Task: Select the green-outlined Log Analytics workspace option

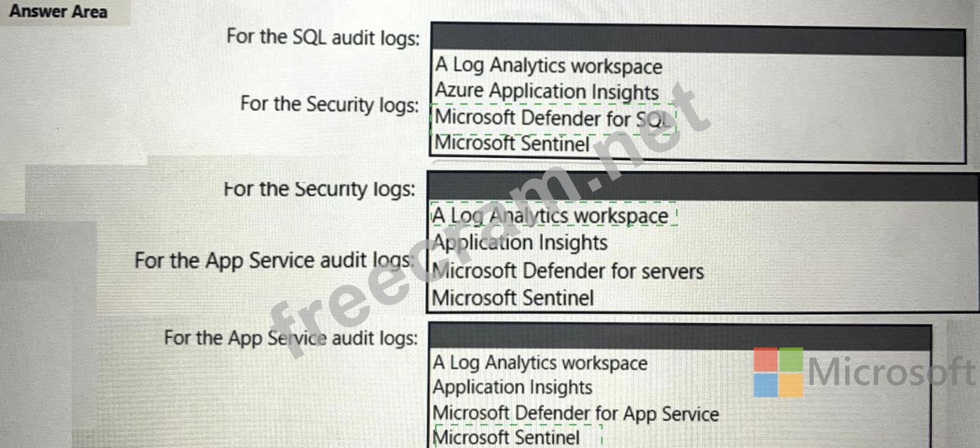Action: click(x=551, y=216)
